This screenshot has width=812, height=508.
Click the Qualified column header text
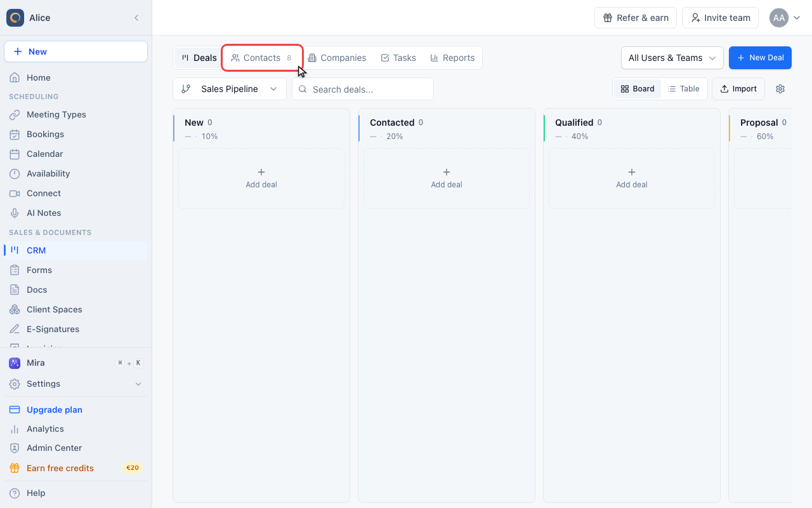[574, 123]
